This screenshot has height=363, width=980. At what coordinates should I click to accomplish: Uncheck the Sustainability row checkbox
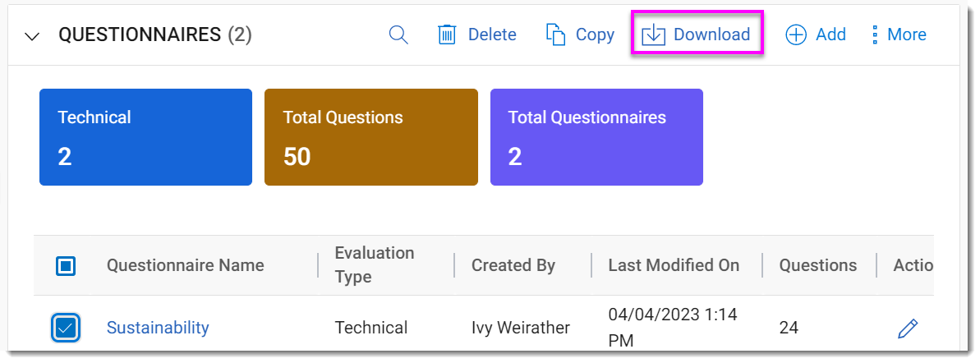(x=66, y=328)
